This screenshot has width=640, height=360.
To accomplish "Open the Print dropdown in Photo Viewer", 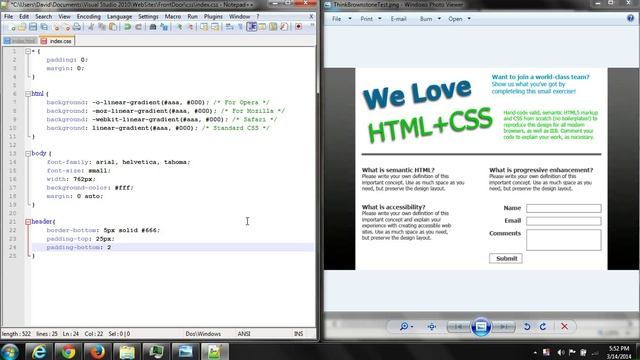I will 371,19.
